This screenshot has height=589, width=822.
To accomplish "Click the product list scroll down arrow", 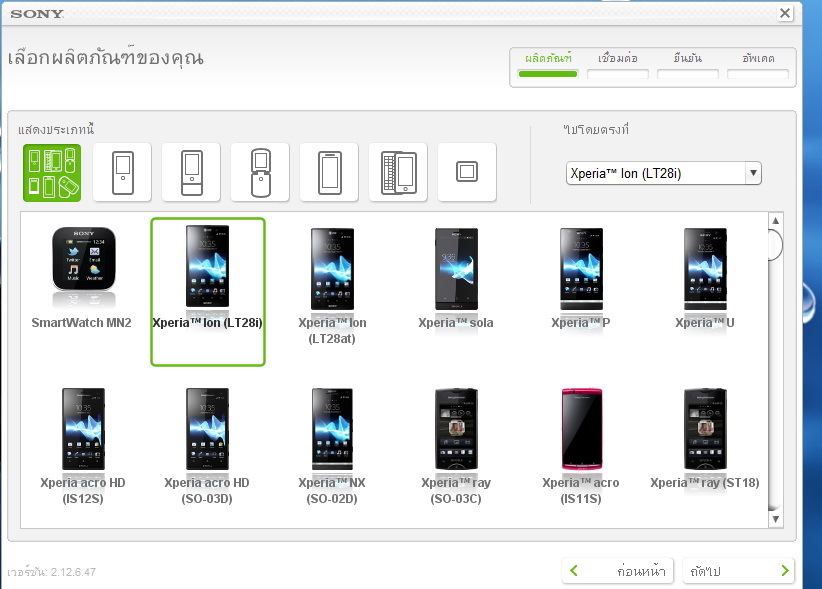I will [x=775, y=519].
